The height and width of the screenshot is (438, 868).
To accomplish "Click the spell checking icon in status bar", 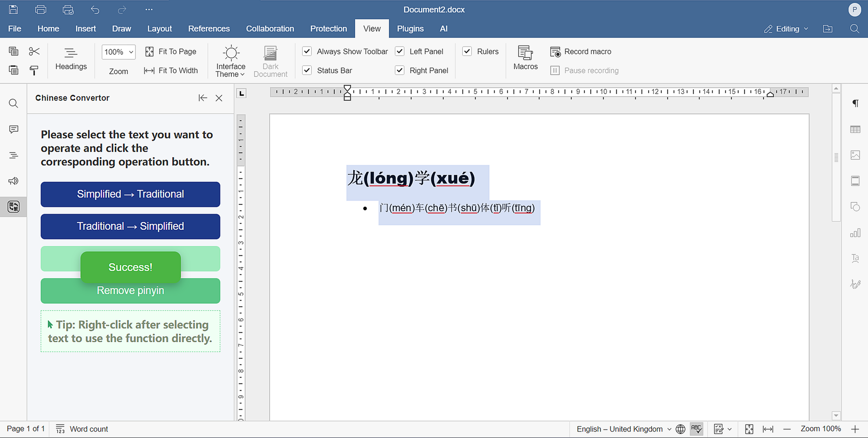I will point(696,429).
